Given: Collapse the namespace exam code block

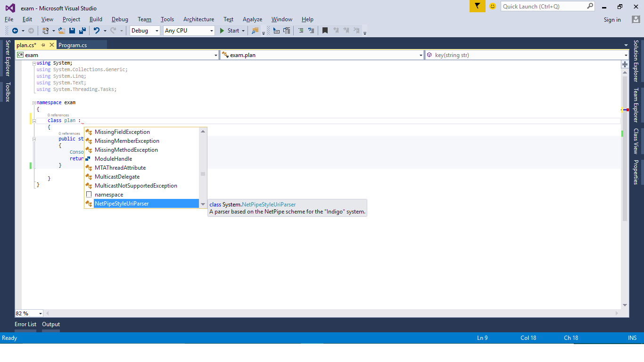Looking at the screenshot, I should click(x=34, y=102).
